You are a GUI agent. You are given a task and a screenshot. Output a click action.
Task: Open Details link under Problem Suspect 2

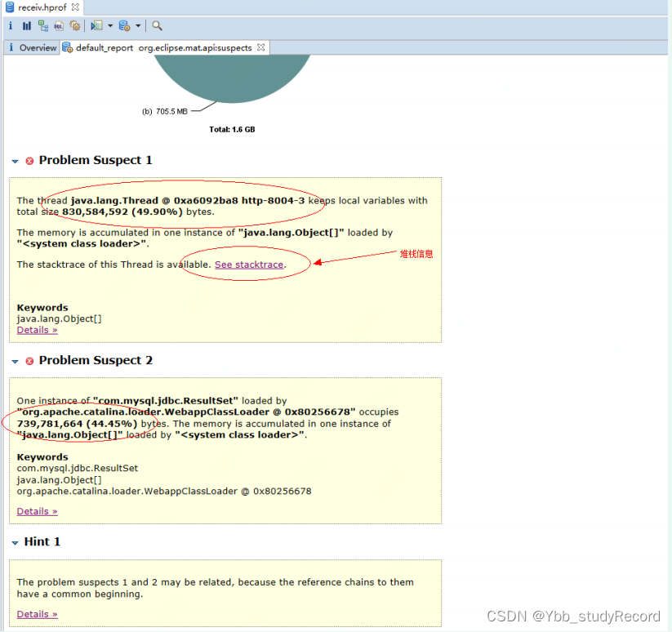click(37, 511)
